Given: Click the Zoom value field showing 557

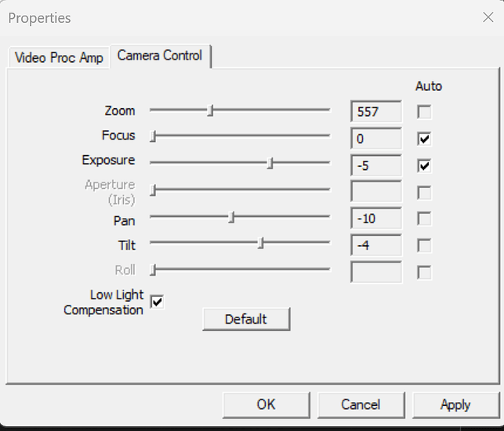Looking at the screenshot, I should click(376, 112).
